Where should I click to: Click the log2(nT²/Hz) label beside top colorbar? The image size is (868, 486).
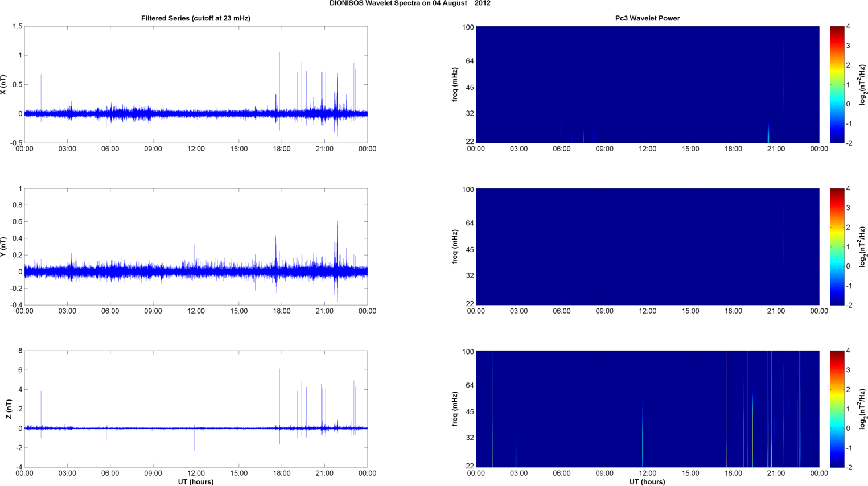click(863, 84)
